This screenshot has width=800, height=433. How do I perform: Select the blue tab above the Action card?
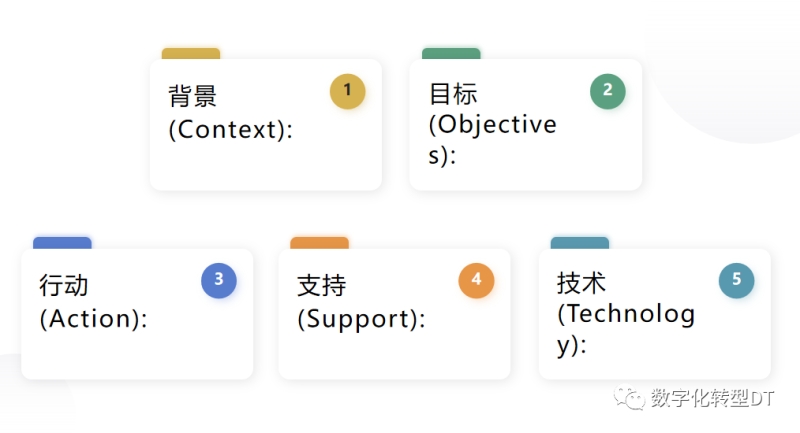coord(62,243)
